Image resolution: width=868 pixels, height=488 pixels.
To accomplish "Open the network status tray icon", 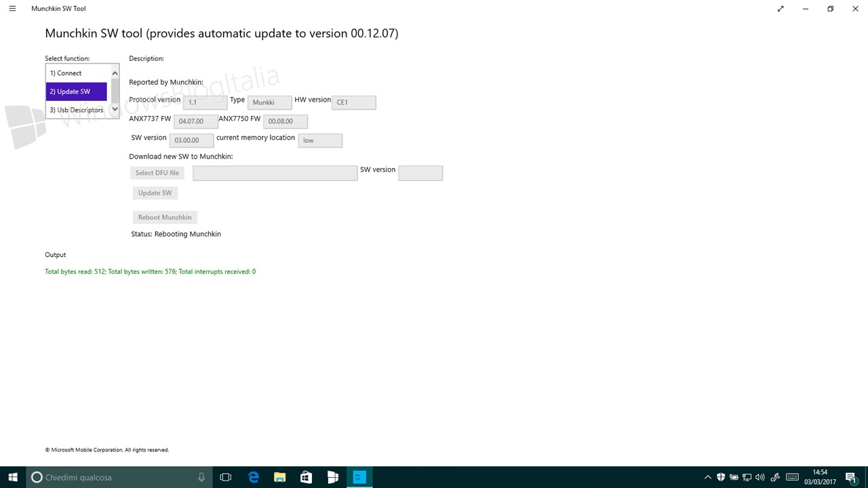I will pos(747,477).
